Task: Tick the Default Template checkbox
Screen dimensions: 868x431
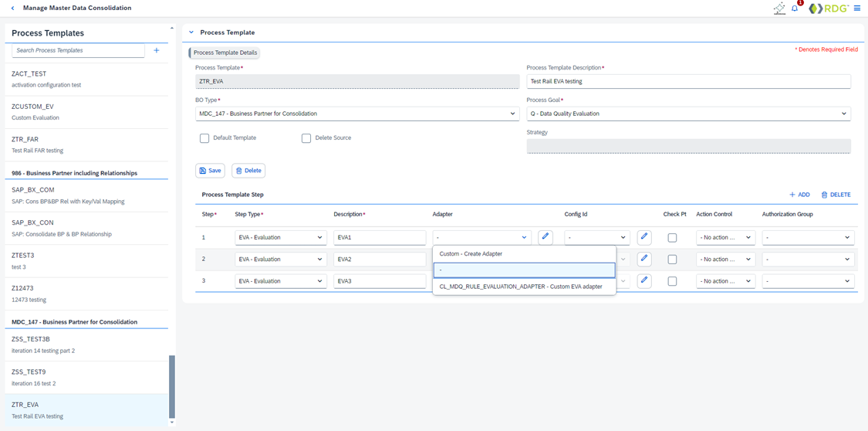Action: coord(204,138)
